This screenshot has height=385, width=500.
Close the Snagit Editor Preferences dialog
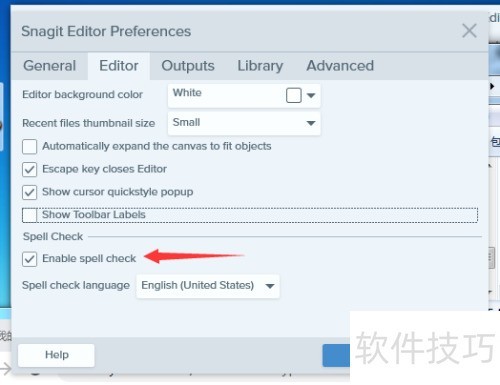coord(469,31)
